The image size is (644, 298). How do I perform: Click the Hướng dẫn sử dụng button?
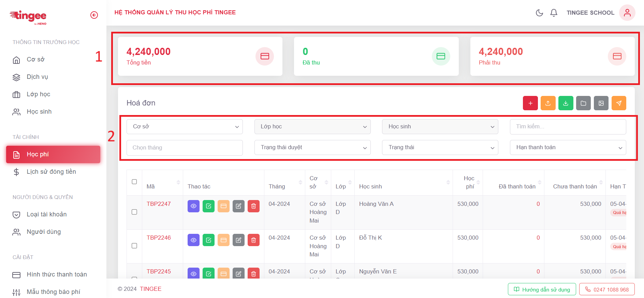[542, 289]
